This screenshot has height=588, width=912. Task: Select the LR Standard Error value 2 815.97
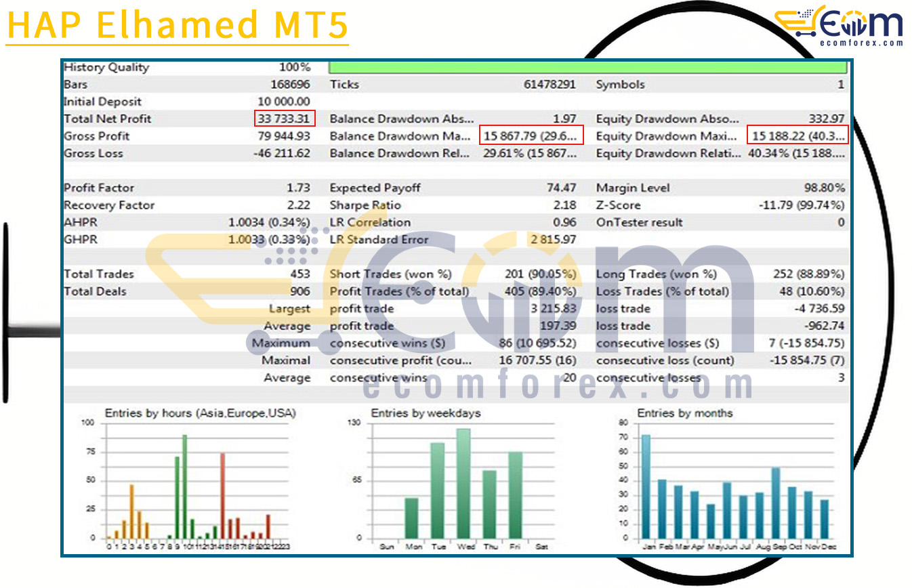[554, 239]
